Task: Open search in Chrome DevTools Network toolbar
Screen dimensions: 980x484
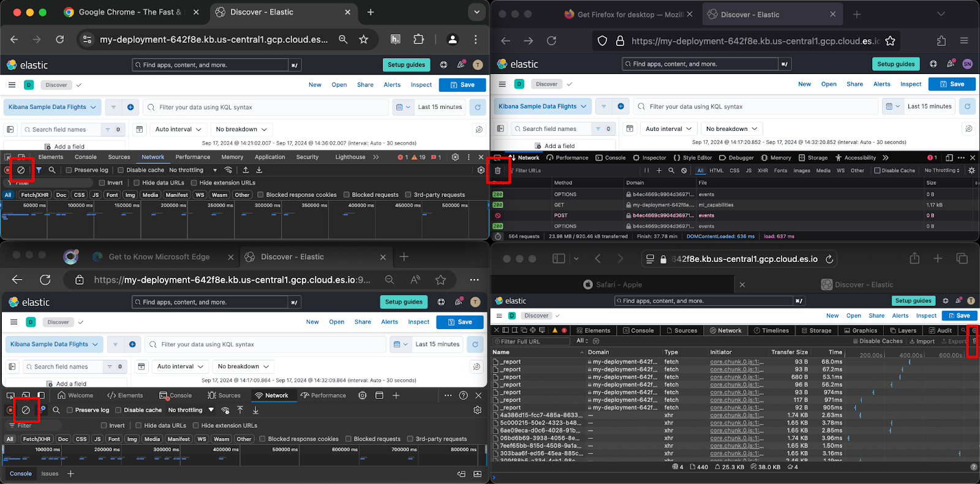Action: coord(52,170)
